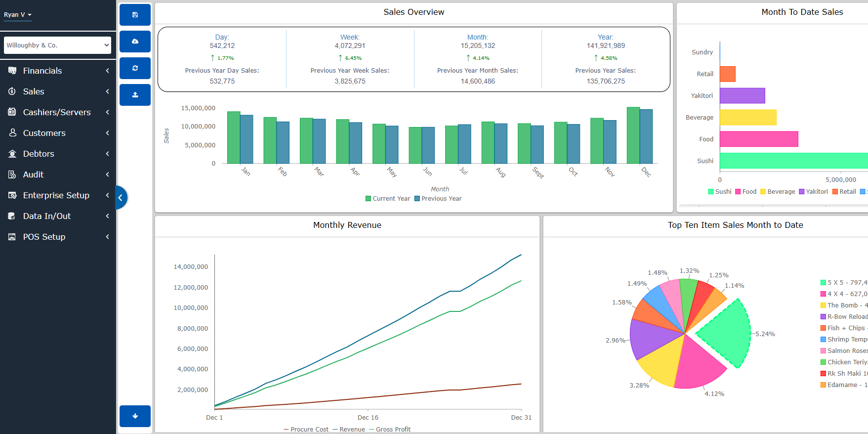Click the Month sales value 15,205,132
The width and height of the screenshot is (868, 434).
[x=478, y=45]
